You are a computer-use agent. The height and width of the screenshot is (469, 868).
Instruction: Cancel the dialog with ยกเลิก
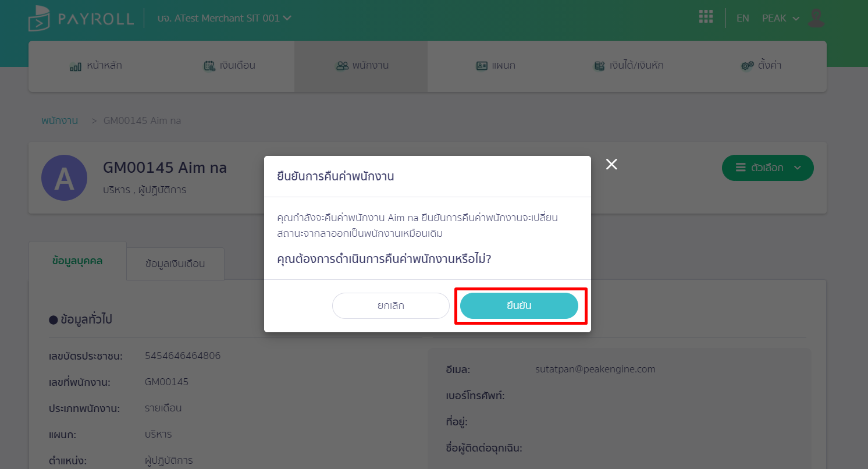[x=391, y=306]
